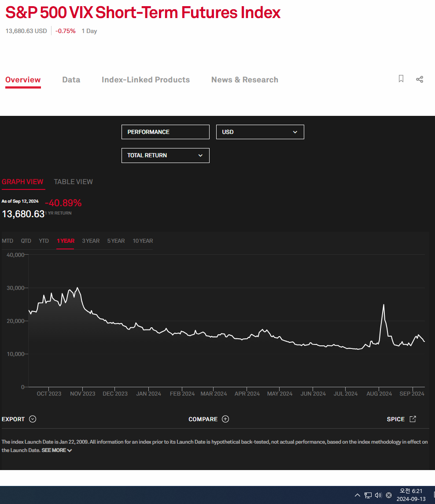Click the As of Sep 12, 2024 label
Screen dimensions: 435x504
[20, 201]
